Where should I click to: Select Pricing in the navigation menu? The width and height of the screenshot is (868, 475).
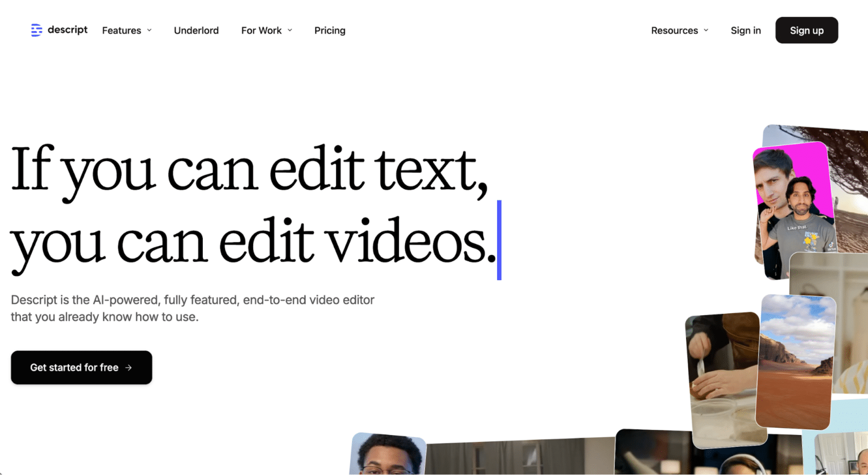[x=329, y=30]
